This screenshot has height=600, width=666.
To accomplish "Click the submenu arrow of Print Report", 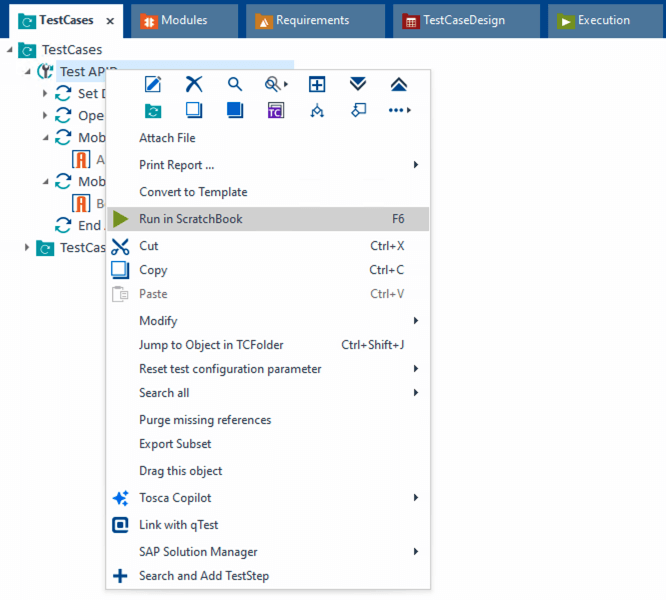I will point(416,165).
